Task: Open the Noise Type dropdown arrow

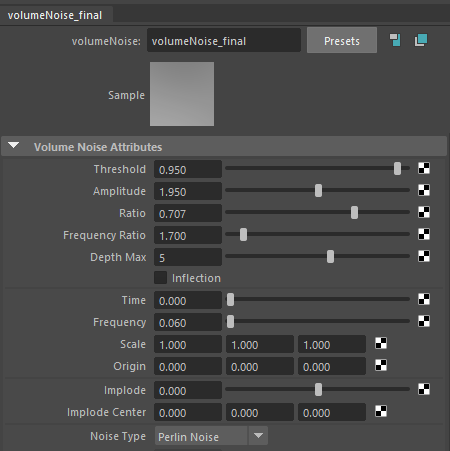Action: tap(258, 436)
